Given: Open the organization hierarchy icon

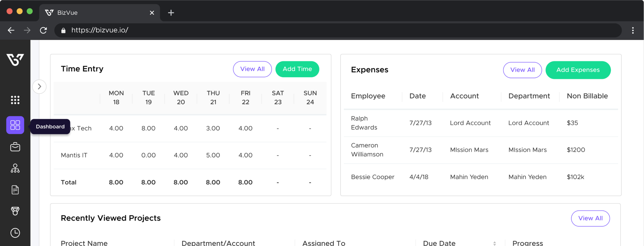Looking at the screenshot, I should 15,168.
